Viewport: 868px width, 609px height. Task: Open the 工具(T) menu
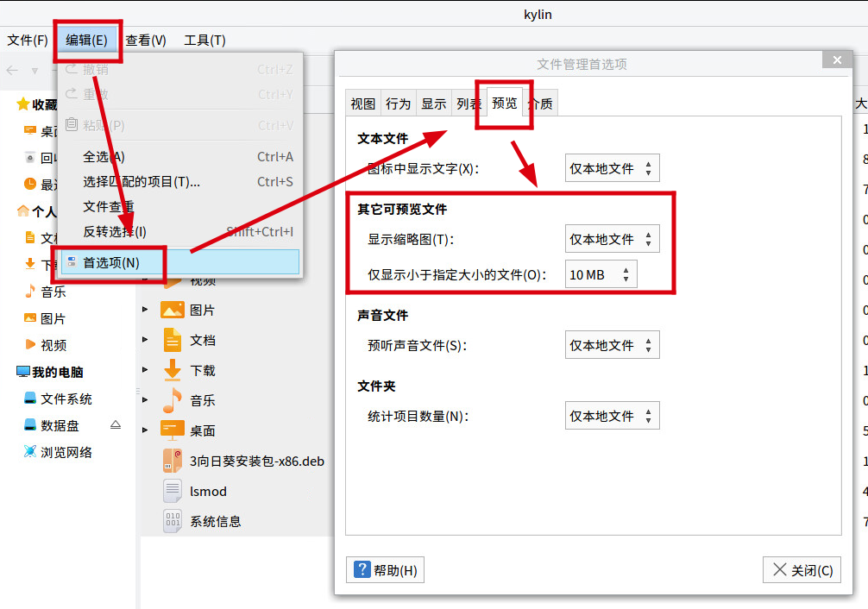point(206,39)
